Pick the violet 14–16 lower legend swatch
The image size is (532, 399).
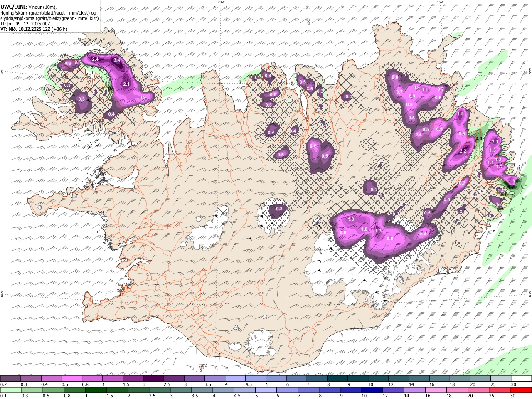415,390
